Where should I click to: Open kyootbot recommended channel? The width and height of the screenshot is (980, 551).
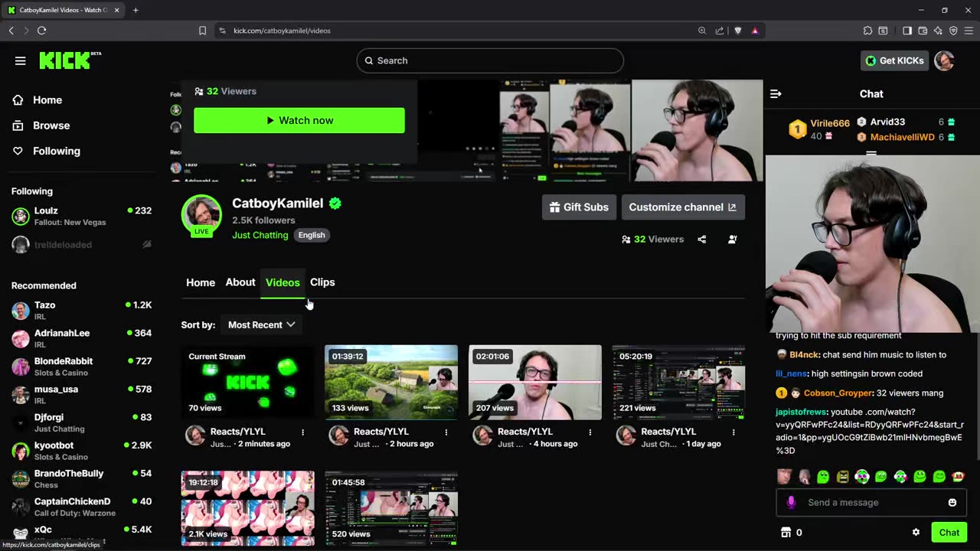[82, 451]
